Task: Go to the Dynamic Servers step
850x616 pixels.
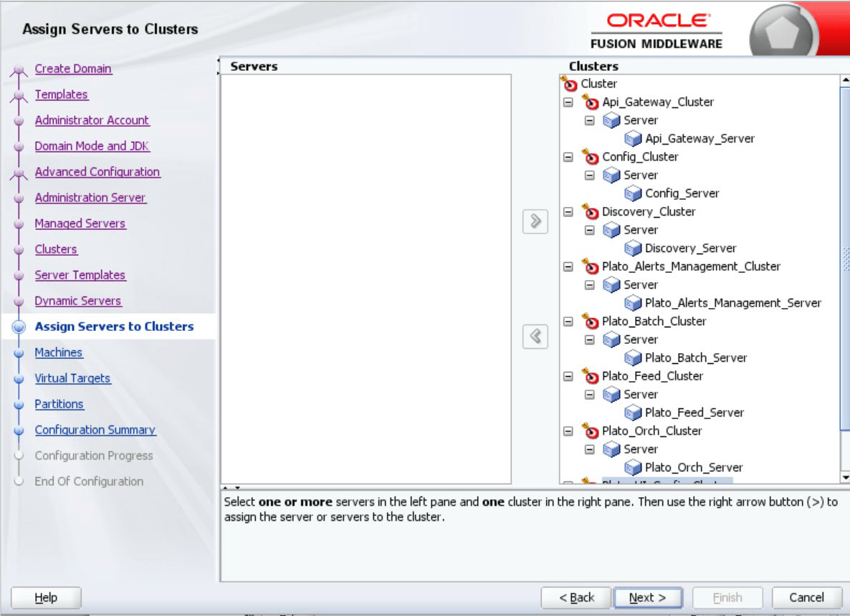Action: click(78, 301)
